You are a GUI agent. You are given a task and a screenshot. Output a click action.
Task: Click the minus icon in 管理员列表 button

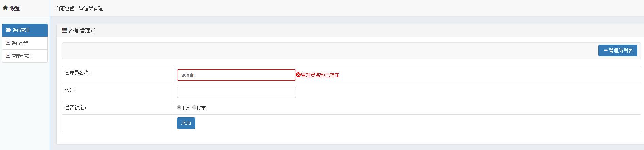[605, 50]
